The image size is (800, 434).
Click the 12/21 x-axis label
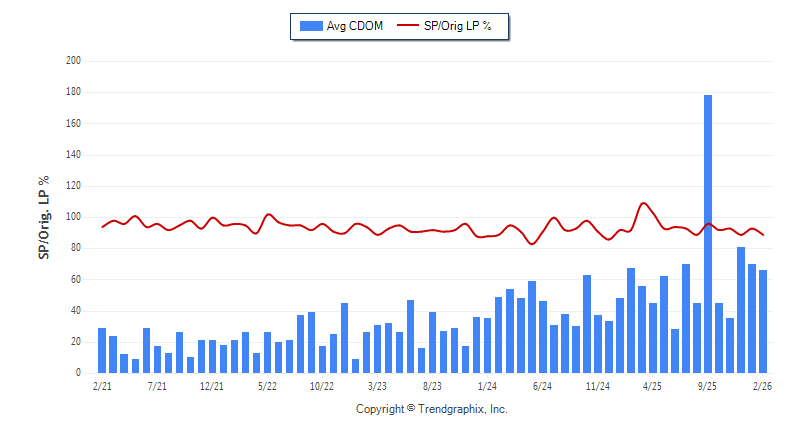212,385
